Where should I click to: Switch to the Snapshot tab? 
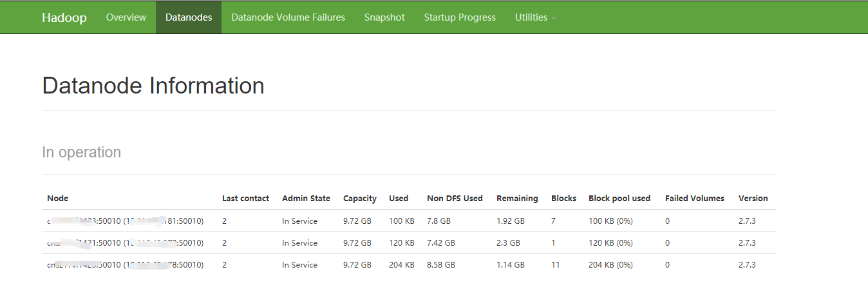(x=384, y=17)
